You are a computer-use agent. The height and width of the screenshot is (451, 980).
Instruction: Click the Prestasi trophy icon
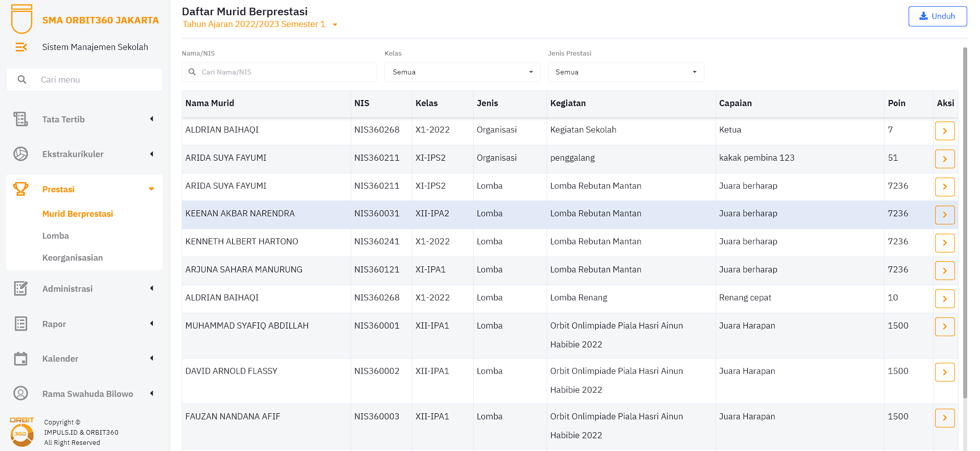click(21, 189)
